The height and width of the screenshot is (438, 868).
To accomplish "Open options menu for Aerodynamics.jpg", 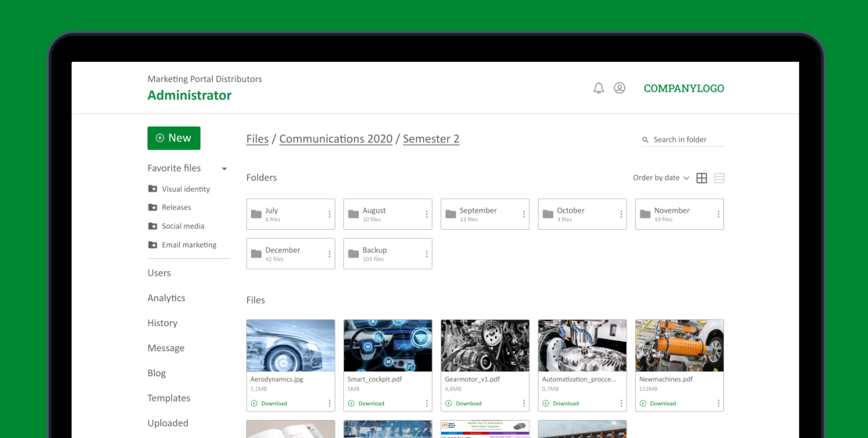I will (x=329, y=403).
